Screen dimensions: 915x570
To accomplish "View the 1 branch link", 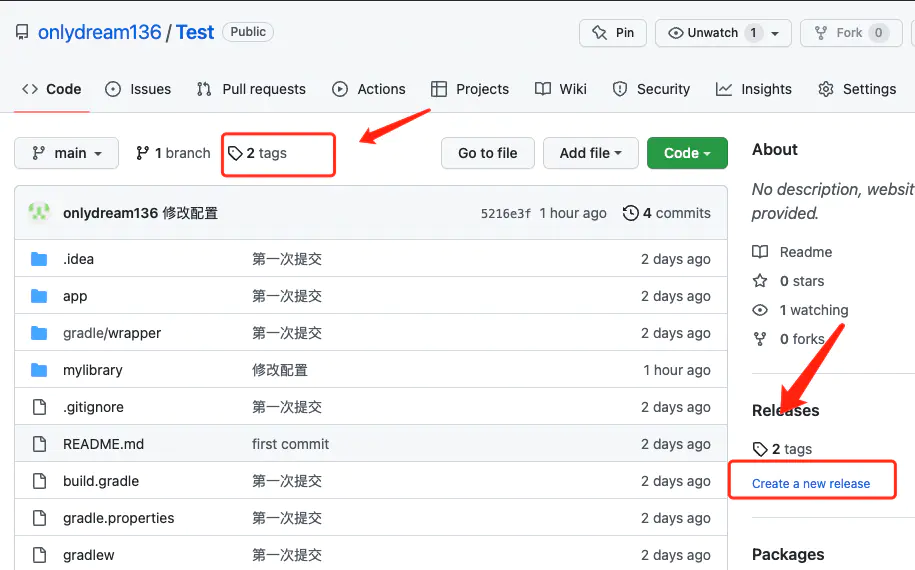I will point(173,153).
